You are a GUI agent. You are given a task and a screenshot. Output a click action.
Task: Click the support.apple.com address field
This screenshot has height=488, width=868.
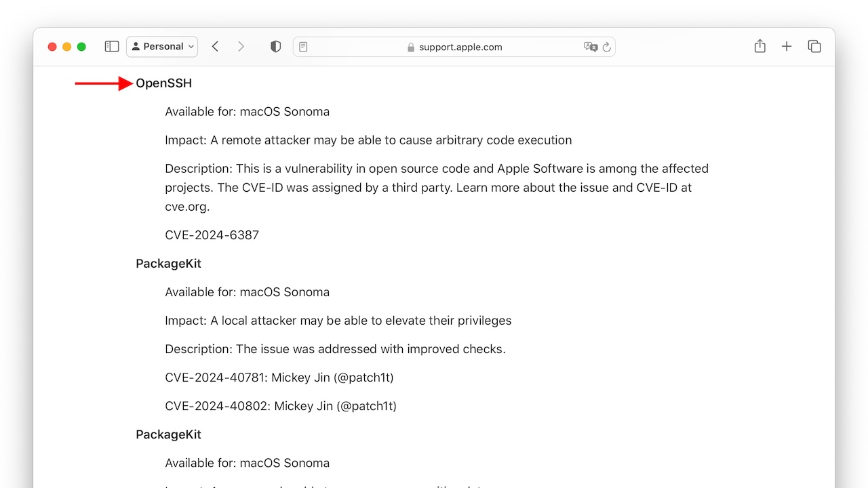pos(454,47)
